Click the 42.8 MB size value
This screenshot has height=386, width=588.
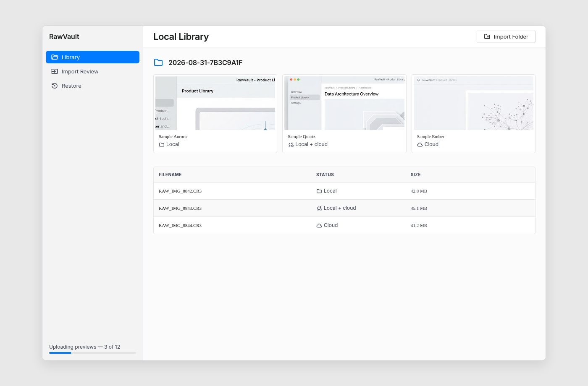coord(419,191)
